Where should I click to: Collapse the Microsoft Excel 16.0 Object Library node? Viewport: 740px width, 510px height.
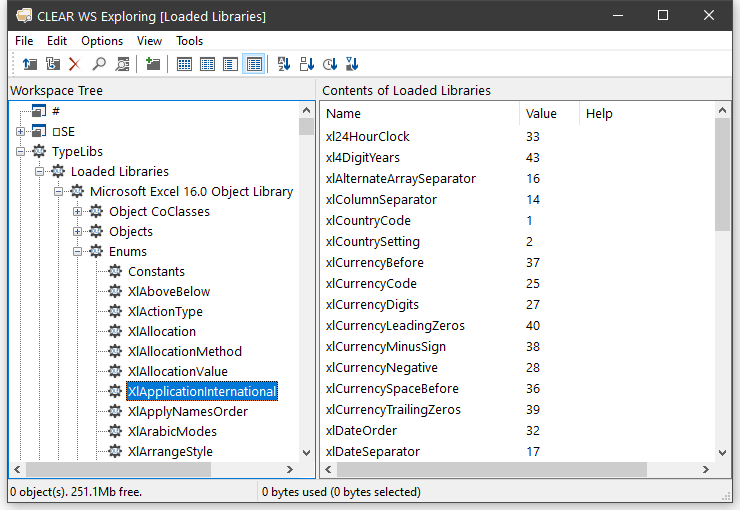point(59,191)
